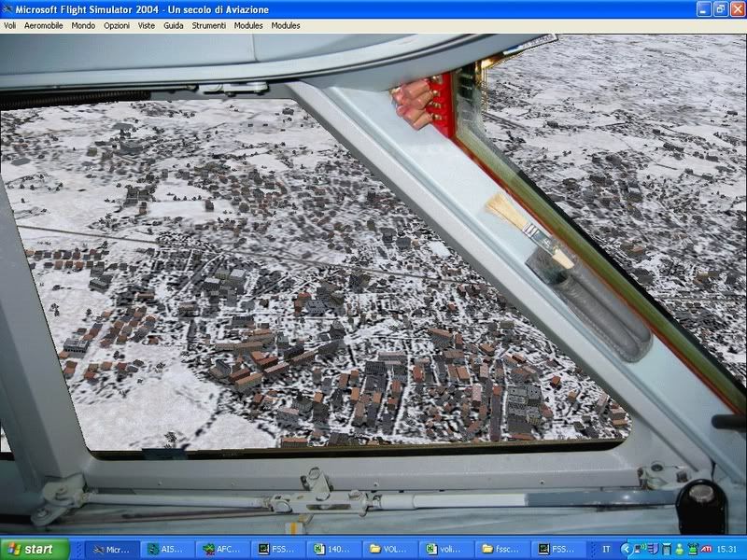
Task: Close the Flight Simulator window
Action: point(737,9)
